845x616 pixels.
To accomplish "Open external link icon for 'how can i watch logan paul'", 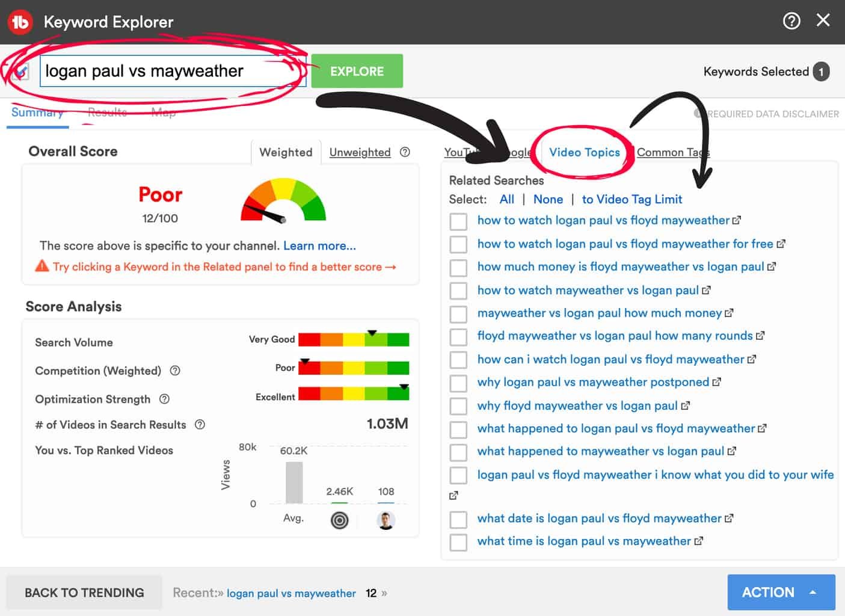I will pos(752,360).
